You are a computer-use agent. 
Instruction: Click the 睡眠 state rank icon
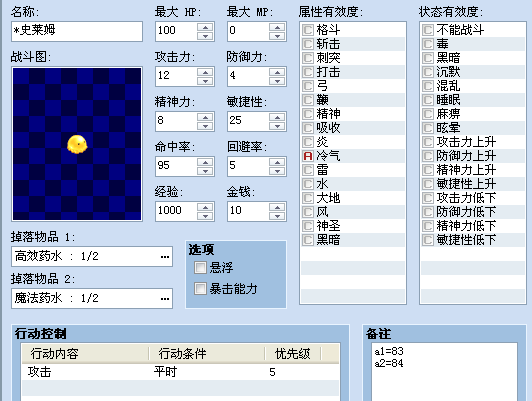(428, 100)
